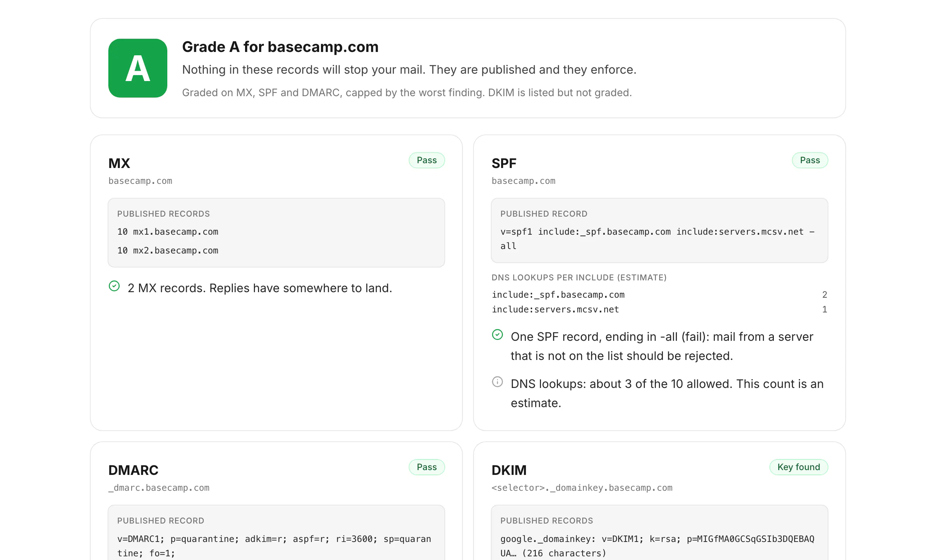Click the Pass badge on the MX card

(426, 160)
